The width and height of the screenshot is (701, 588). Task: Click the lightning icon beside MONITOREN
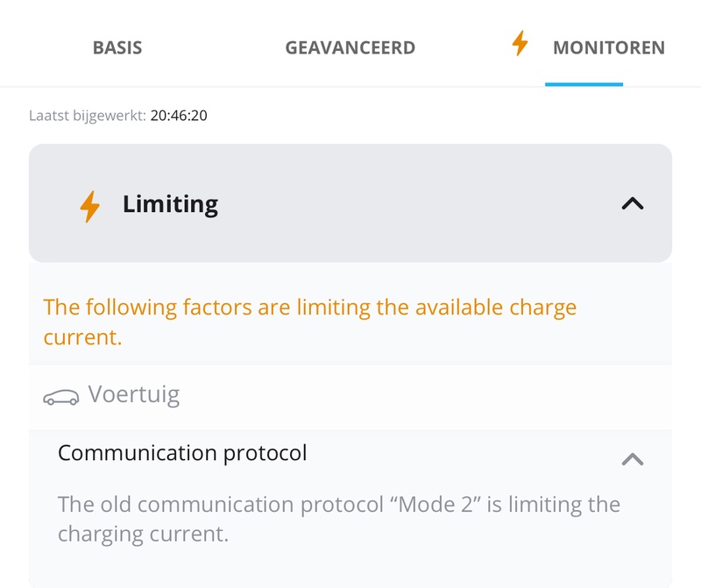click(x=520, y=44)
